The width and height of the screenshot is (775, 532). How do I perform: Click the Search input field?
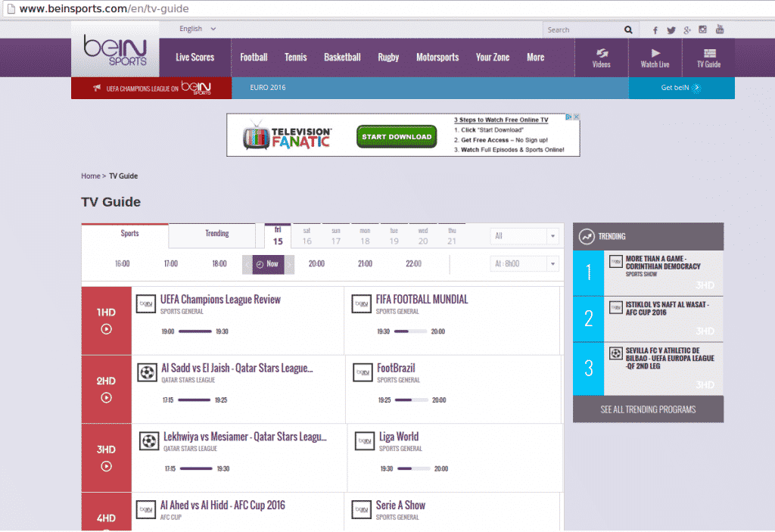584,30
